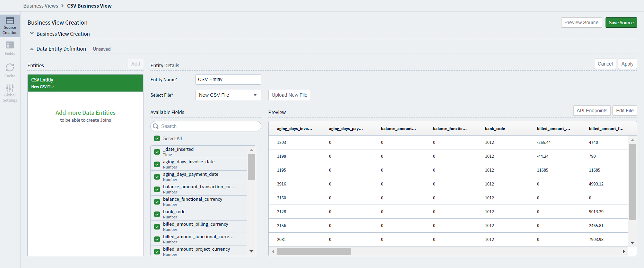Focus the fields Search box
Viewport: 644px width, 268px height.
click(x=206, y=126)
